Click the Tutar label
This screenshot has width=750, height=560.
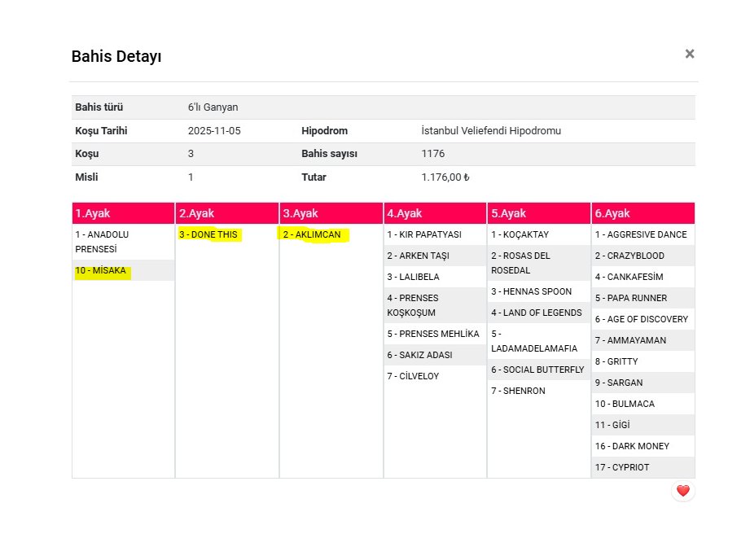click(314, 177)
